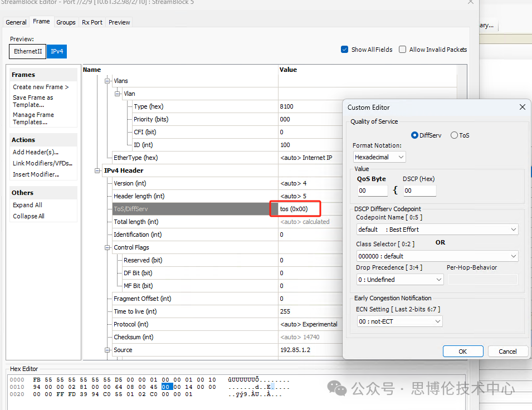
Task: Enable Allow Invalid Packets checkbox
Action: 403,50
